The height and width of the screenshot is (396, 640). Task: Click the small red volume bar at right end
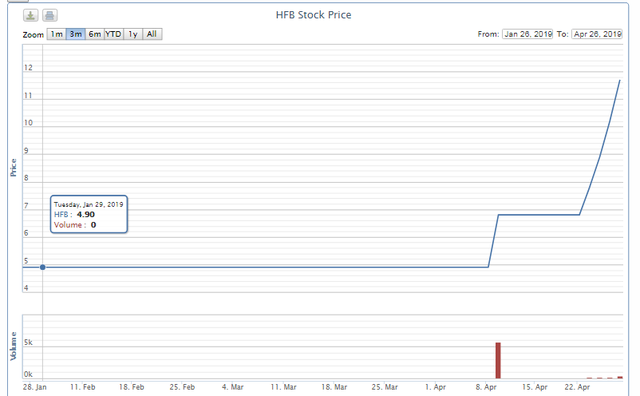click(x=620, y=378)
